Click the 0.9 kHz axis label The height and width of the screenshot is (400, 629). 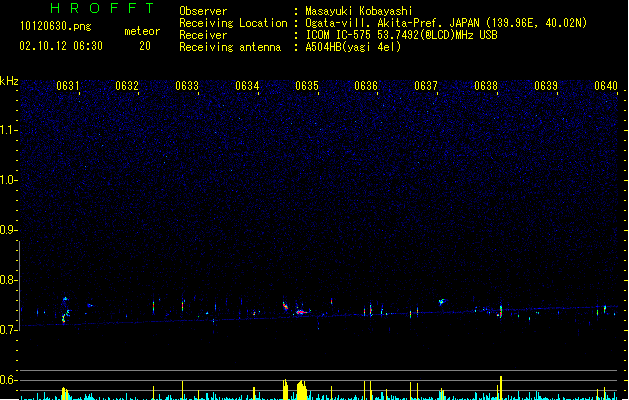click(8, 230)
